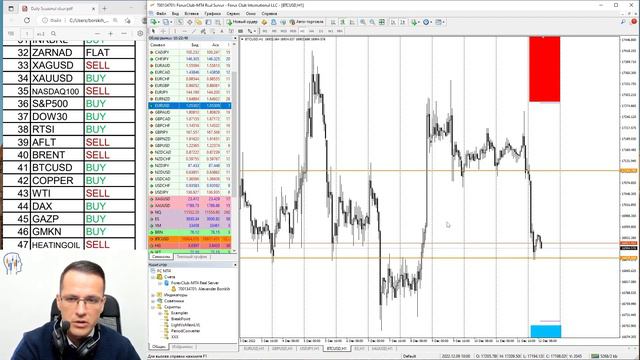Open PDF search magnifier in browser
This screenshot has width=640, height=360.
pos(53,33)
